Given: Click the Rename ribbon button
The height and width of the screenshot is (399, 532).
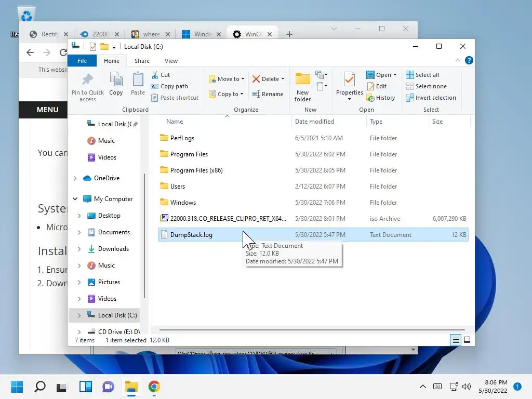Looking at the screenshot, I should point(268,94).
